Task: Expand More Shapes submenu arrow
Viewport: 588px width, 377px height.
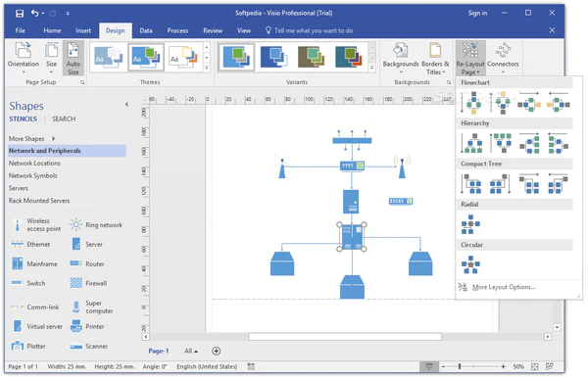Action: 54,139
